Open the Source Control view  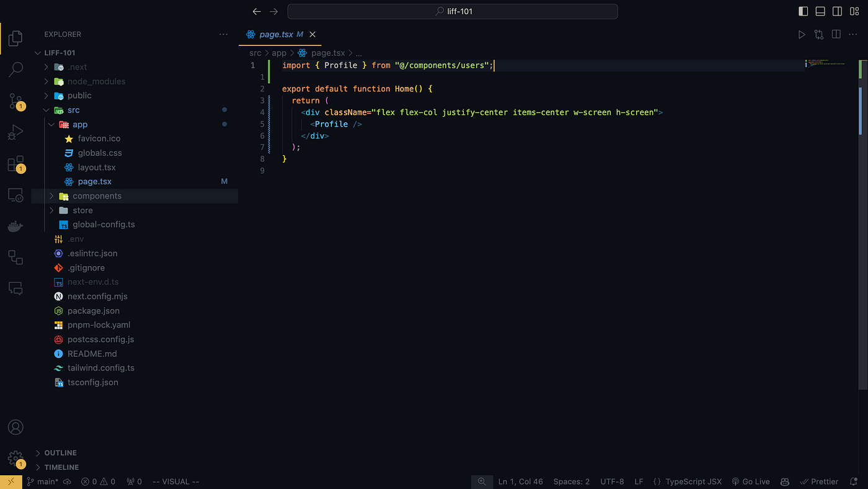[x=15, y=101]
